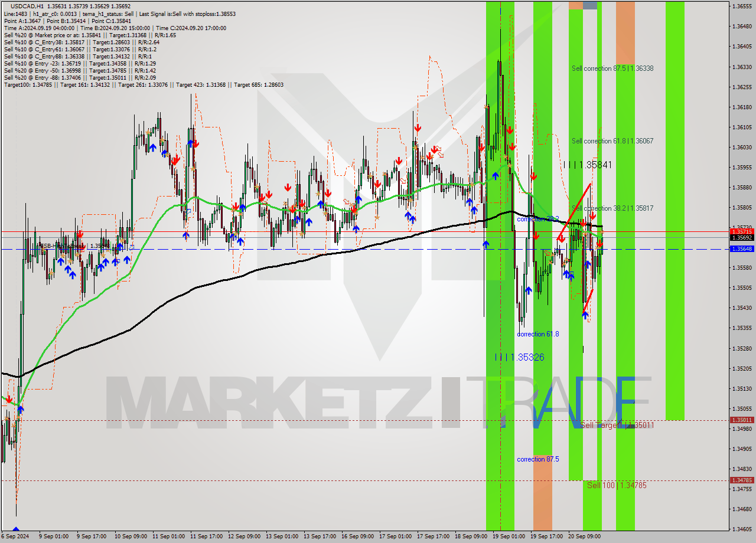Click the blue 'correction 87.5' label
The width and height of the screenshot is (756, 543).
pos(537,459)
